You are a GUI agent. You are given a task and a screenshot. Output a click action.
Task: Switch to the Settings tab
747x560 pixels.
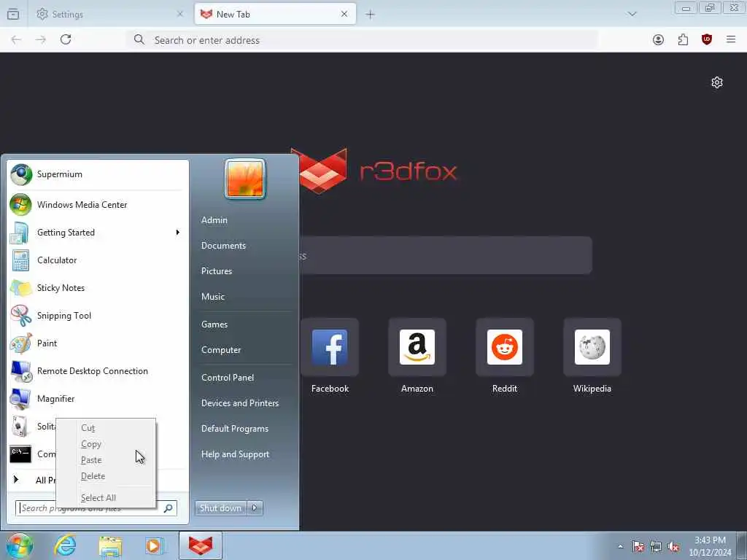(111, 15)
